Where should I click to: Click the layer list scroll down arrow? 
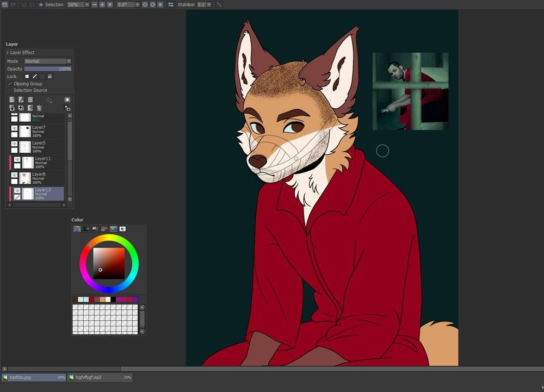(x=70, y=199)
